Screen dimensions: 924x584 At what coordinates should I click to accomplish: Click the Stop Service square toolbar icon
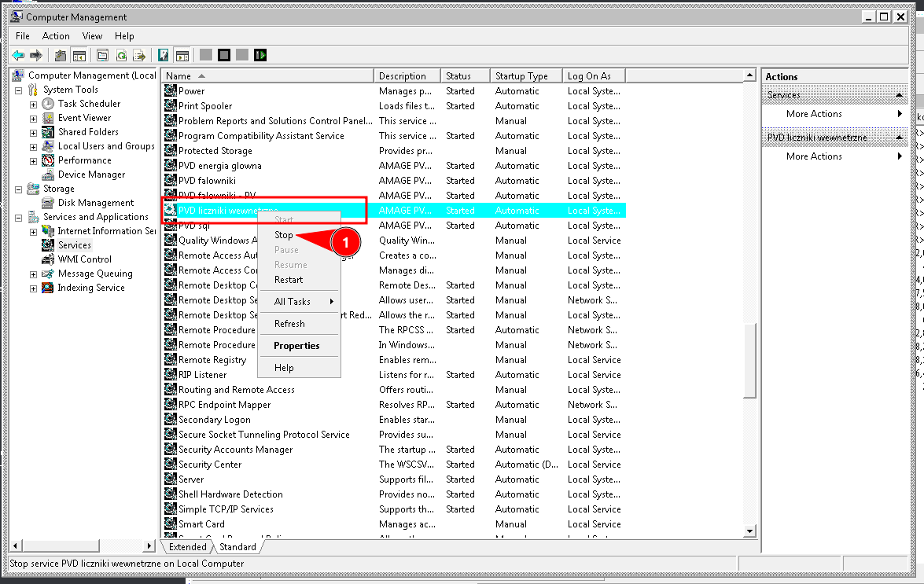tap(224, 55)
